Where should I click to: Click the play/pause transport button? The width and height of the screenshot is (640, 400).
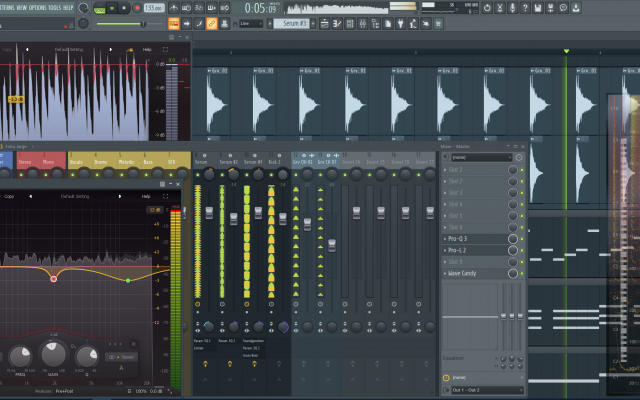[x=111, y=8]
